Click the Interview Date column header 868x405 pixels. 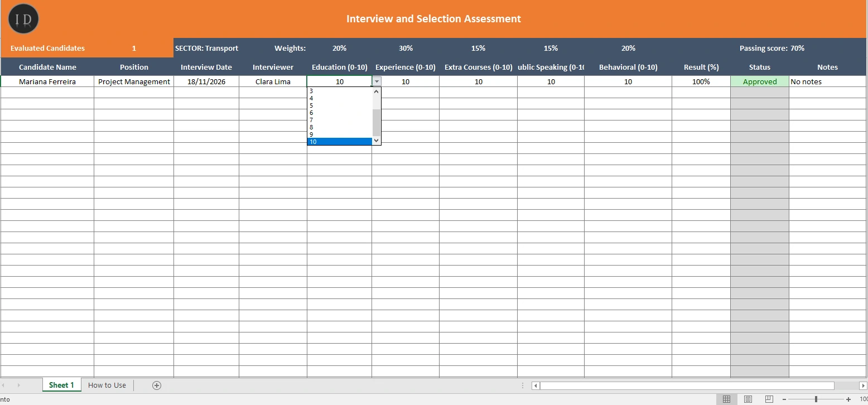tap(206, 67)
